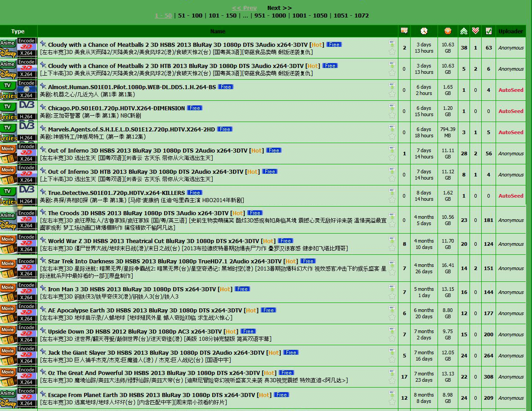Open the 38 seeders count on the Cloudy HSBS row
Image resolution: width=532 pixels, height=411 pixels.
[464, 48]
